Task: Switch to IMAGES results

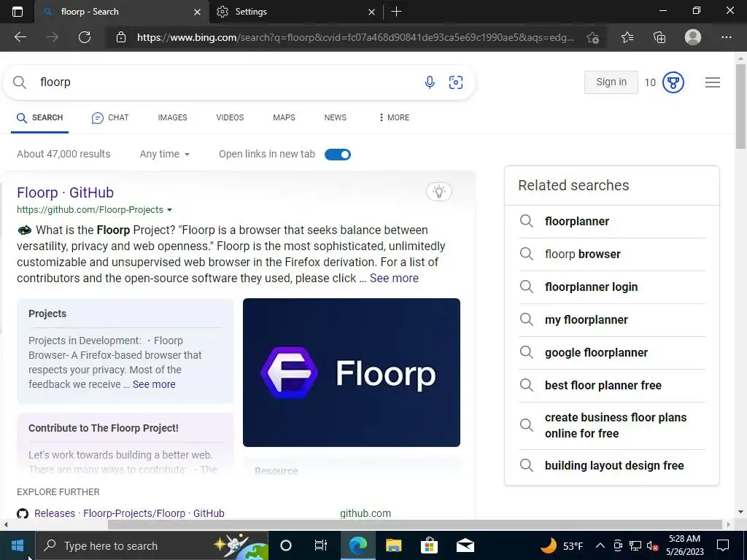Action: point(172,117)
